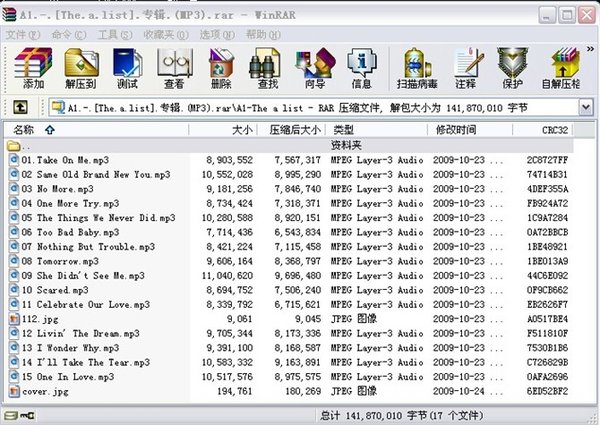Click the archive path address field

(314, 107)
